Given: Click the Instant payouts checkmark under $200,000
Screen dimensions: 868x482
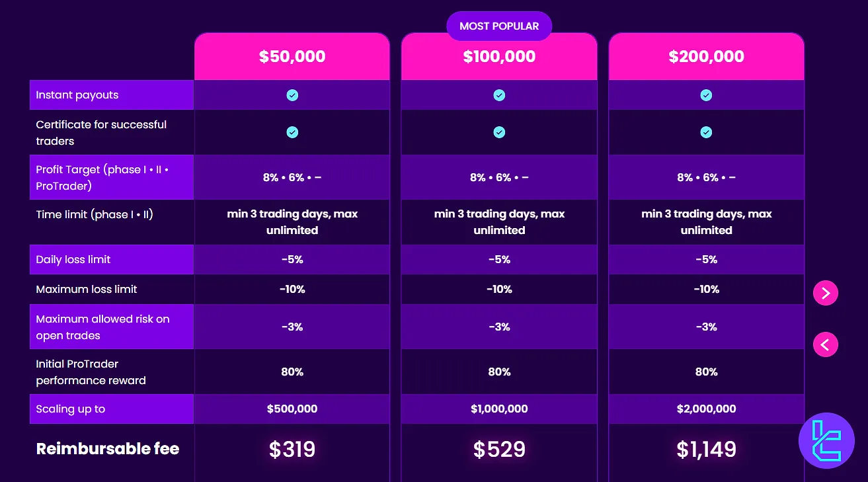Looking at the screenshot, I should (x=706, y=95).
